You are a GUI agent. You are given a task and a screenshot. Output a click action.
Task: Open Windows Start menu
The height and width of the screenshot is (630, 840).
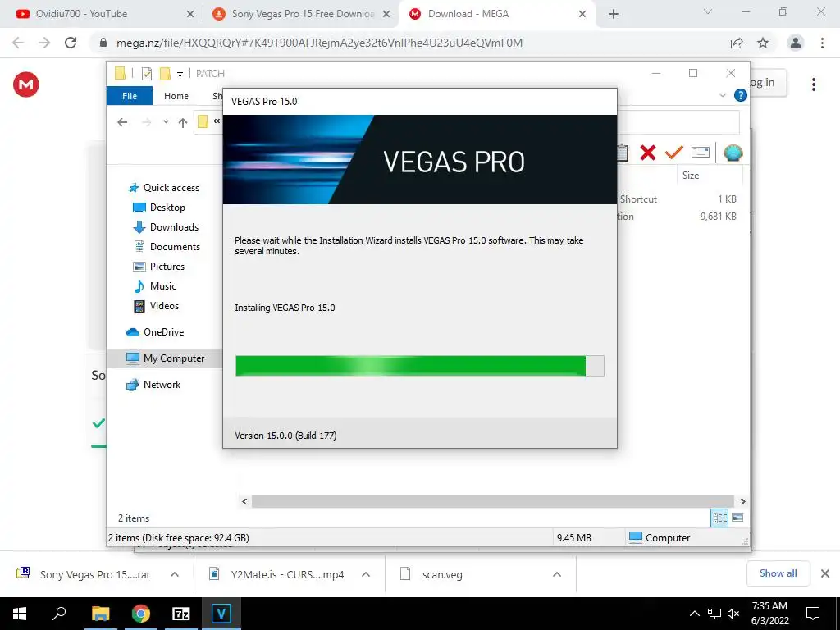tap(20, 614)
